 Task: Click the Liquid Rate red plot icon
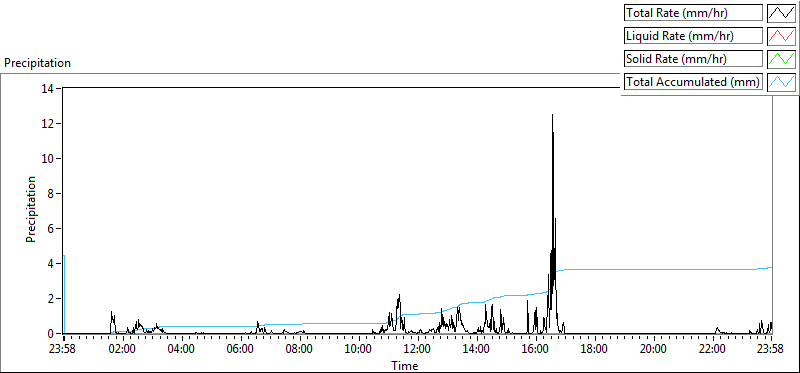782,36
